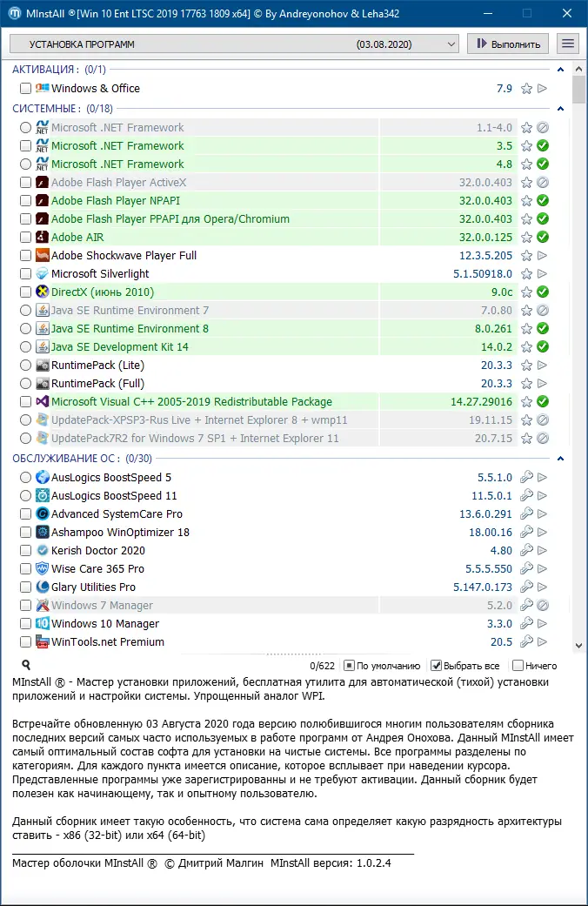The height and width of the screenshot is (906, 588).
Task: Click green checkmark for Visual C++ Redistributable Package
Action: pos(543,401)
